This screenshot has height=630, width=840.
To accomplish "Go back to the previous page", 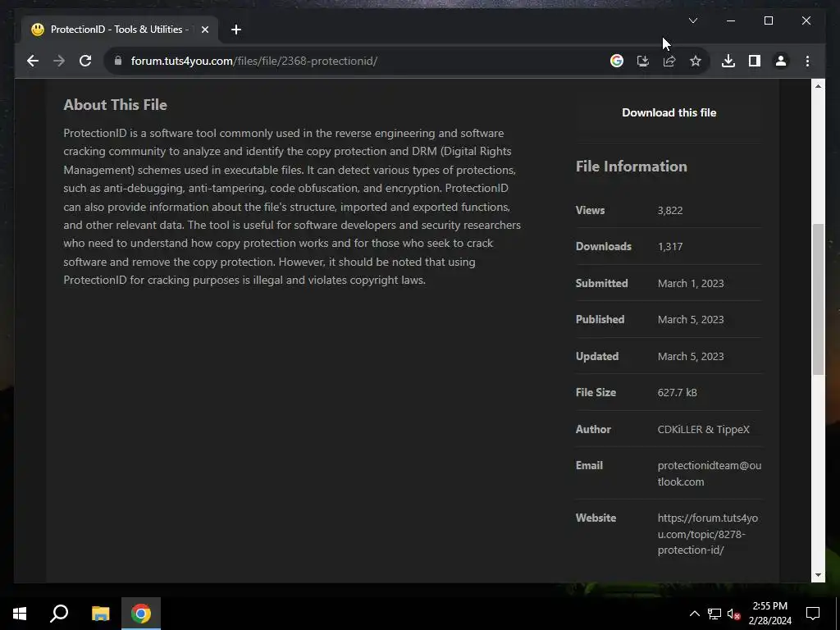I will click(33, 61).
